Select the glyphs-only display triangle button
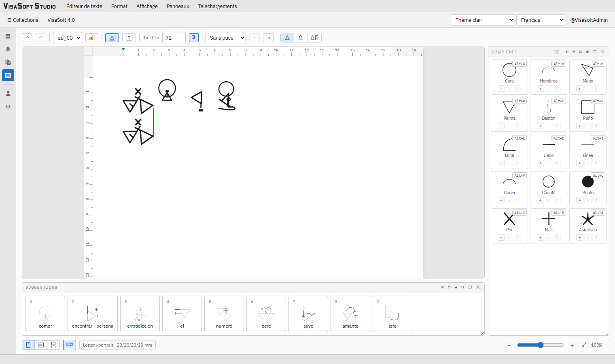The height and width of the screenshot is (364, 615). (x=287, y=38)
